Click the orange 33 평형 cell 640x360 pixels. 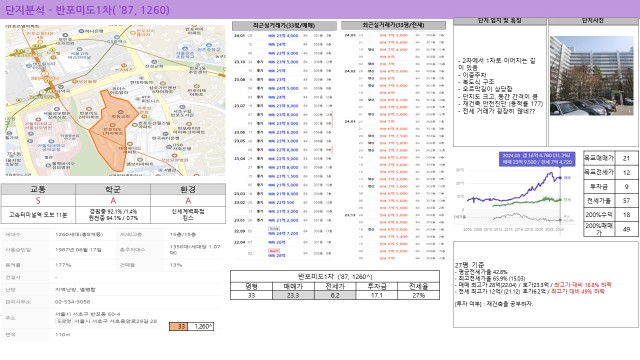[179, 326]
